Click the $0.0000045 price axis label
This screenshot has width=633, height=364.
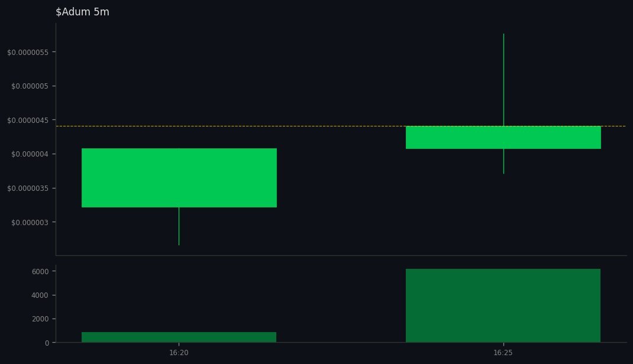pos(28,121)
